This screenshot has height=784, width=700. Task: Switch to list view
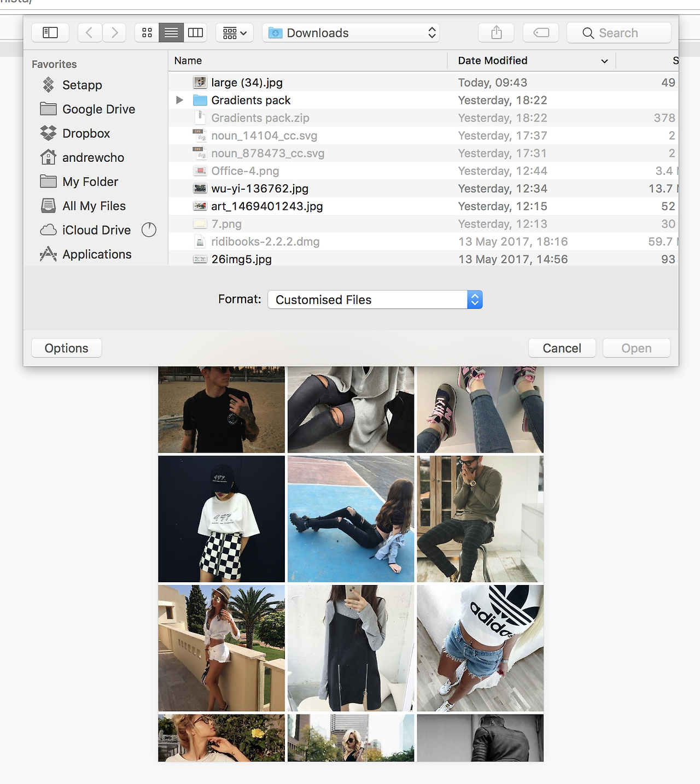click(x=171, y=33)
